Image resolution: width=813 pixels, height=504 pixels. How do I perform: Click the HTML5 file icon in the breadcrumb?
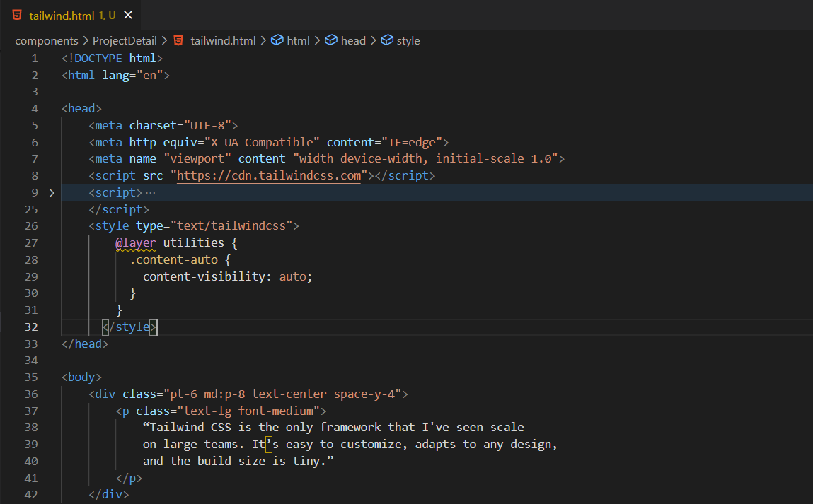tap(179, 40)
